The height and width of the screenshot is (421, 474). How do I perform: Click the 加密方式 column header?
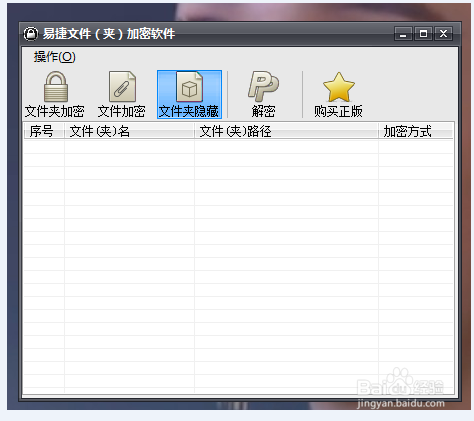point(416,131)
